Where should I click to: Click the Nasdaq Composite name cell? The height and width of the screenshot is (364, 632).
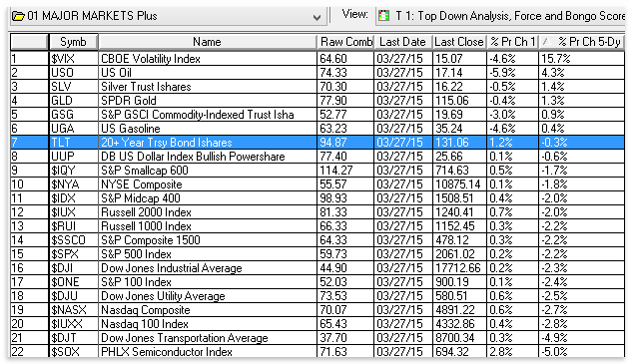point(208,310)
